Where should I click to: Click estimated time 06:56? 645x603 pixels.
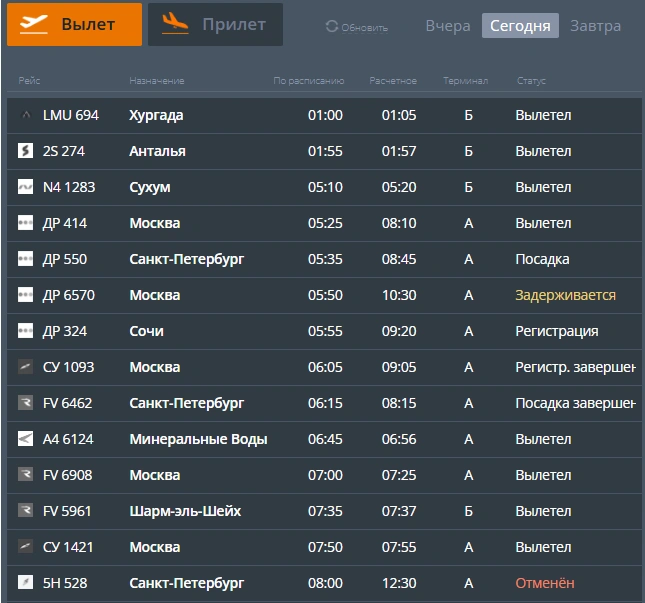399,439
